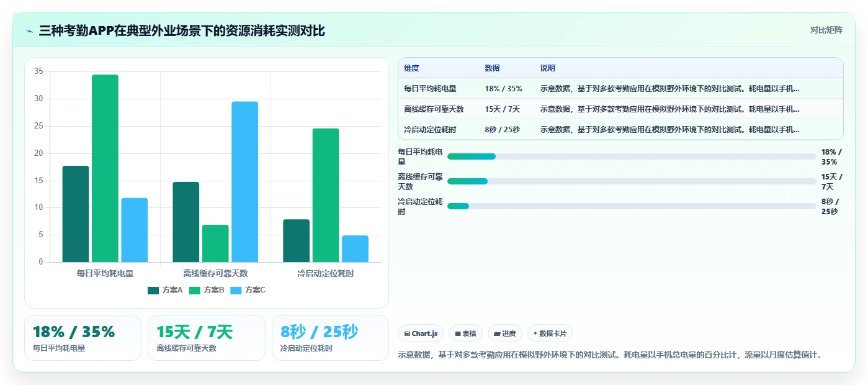Toggle 方案C series in the chart legend
868x385 pixels.
pyautogui.click(x=248, y=290)
